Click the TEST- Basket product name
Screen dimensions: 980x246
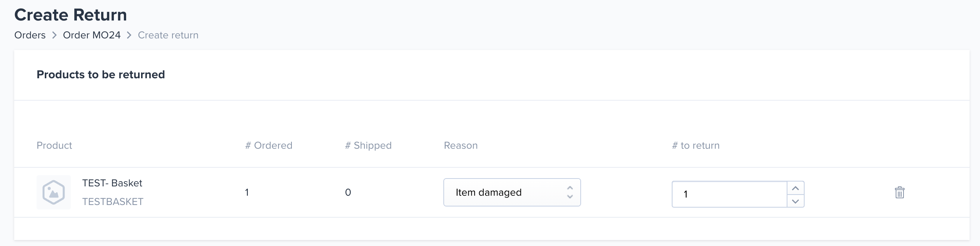pos(112,183)
